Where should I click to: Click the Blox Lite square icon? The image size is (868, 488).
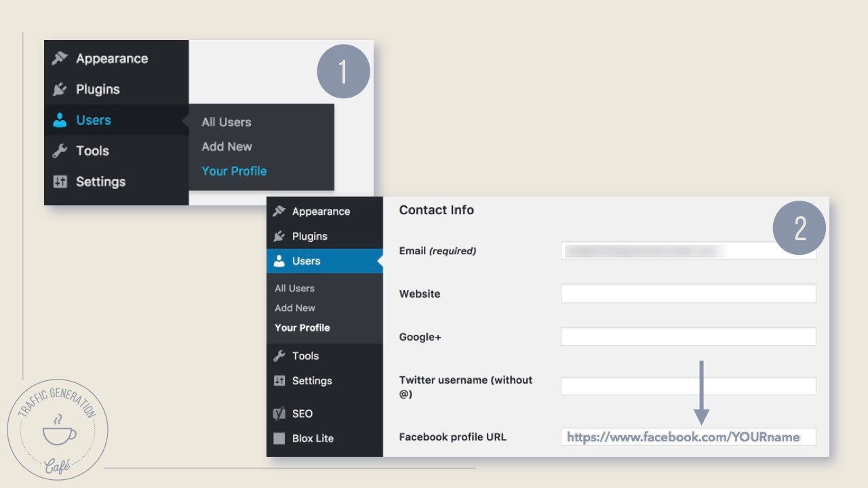click(279, 438)
